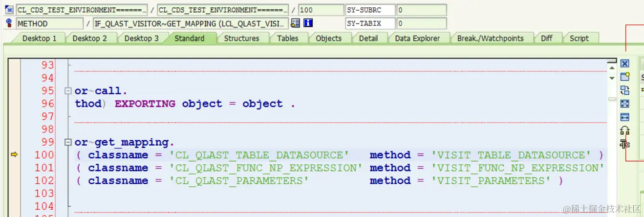Open the Break./Watchpoints tab
The image size is (644, 217).
(x=490, y=38)
